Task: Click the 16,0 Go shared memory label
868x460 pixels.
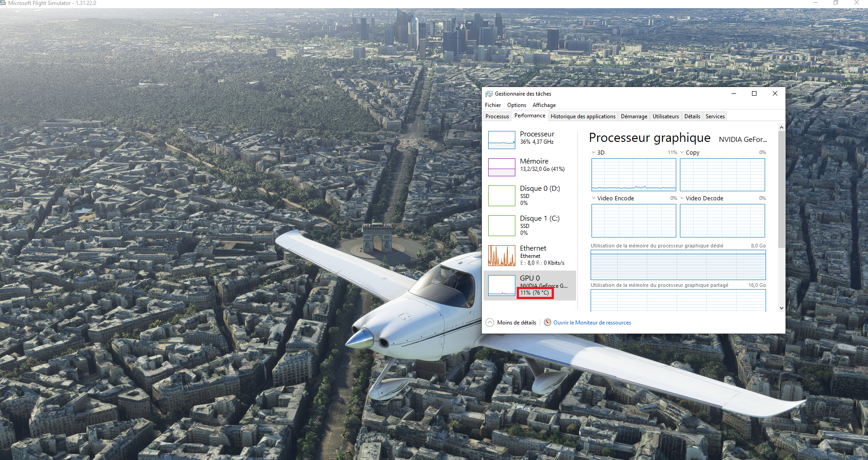Action: (x=757, y=285)
